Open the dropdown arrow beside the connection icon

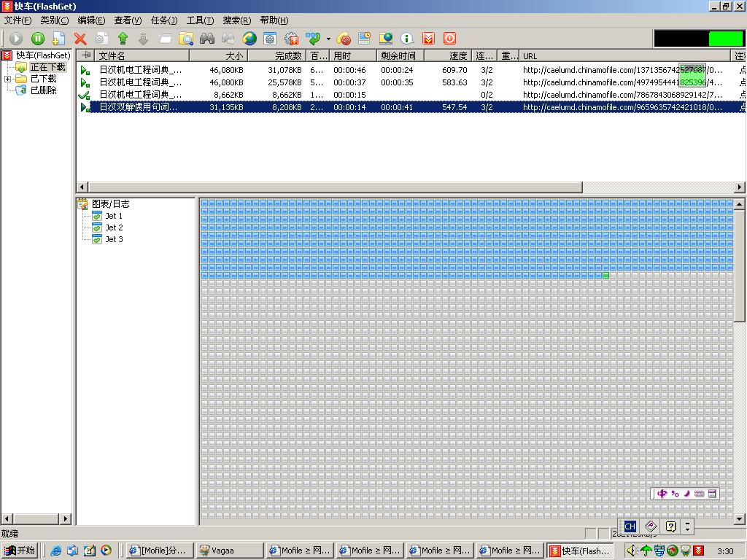pyautogui.click(x=328, y=39)
